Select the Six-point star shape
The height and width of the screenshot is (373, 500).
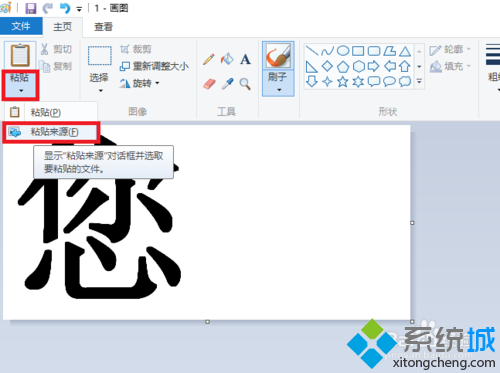point(358,82)
